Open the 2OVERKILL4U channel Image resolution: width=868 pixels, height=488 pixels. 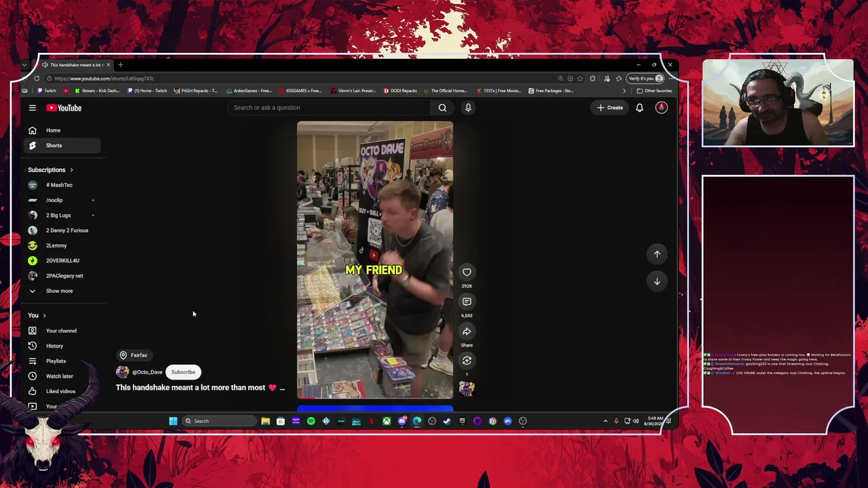tap(62, 260)
